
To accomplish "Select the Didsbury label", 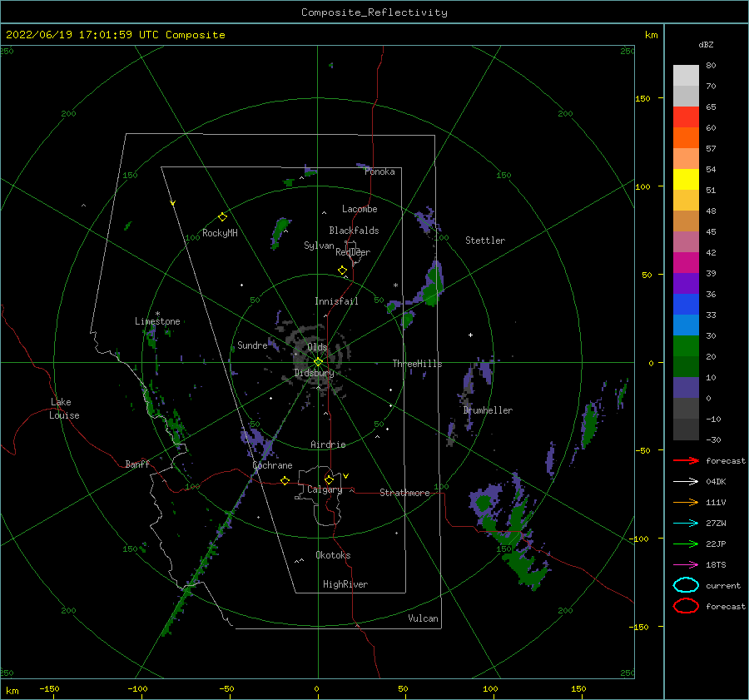I will coord(314,373).
